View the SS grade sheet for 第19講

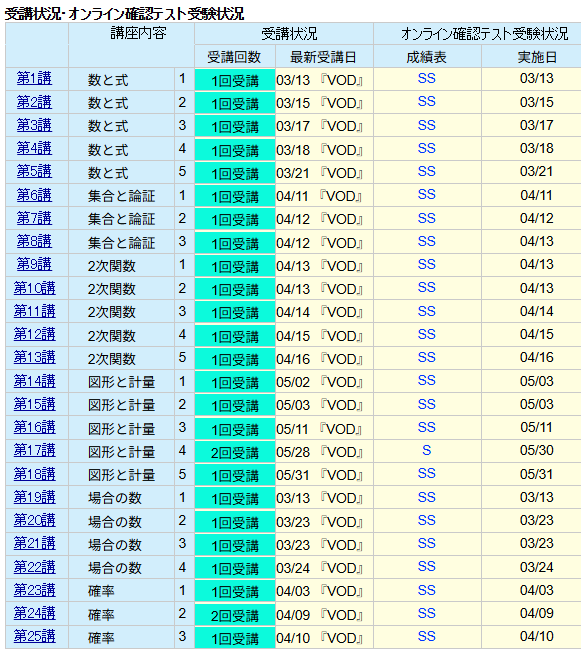pyautogui.click(x=426, y=497)
